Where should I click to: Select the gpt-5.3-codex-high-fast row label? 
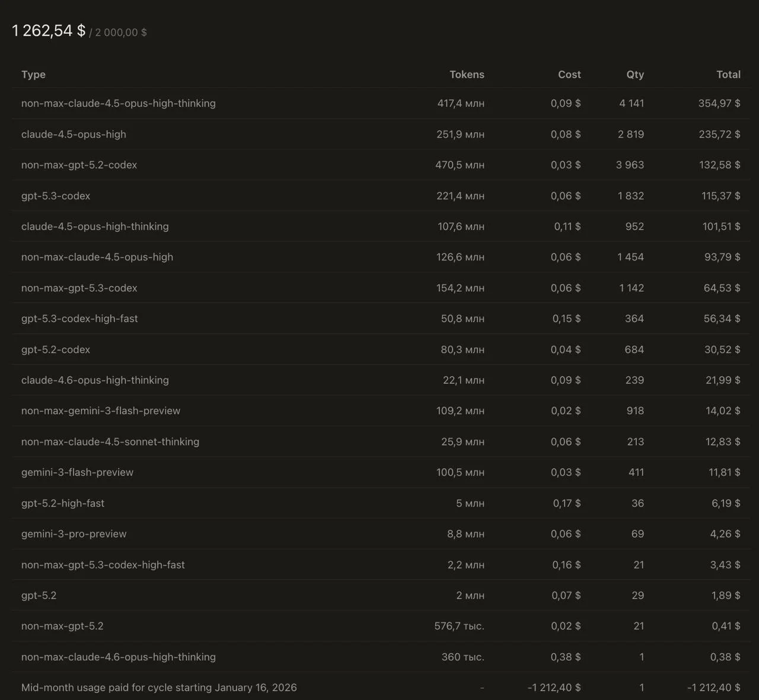pos(79,319)
